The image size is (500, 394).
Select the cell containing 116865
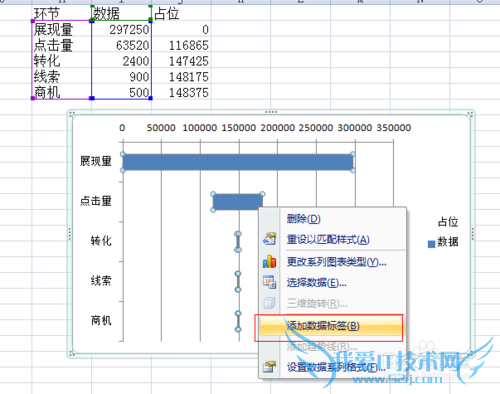(181, 45)
